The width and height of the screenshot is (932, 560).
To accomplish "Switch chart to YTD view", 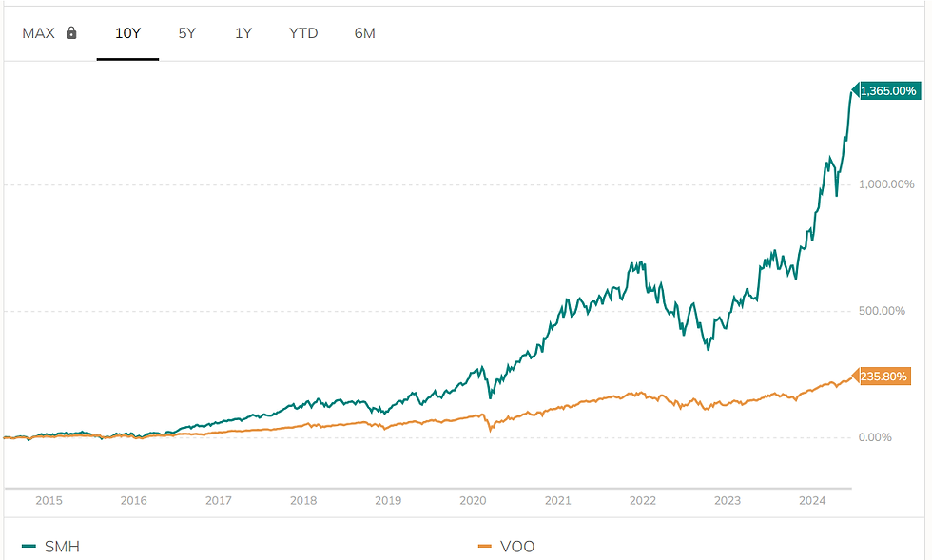I will [x=303, y=33].
